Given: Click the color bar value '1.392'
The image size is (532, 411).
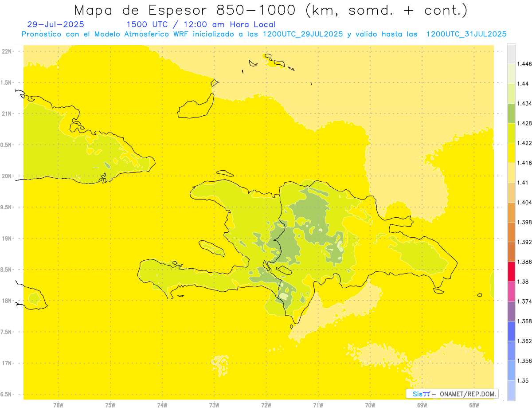Looking at the screenshot, I should (525, 242).
